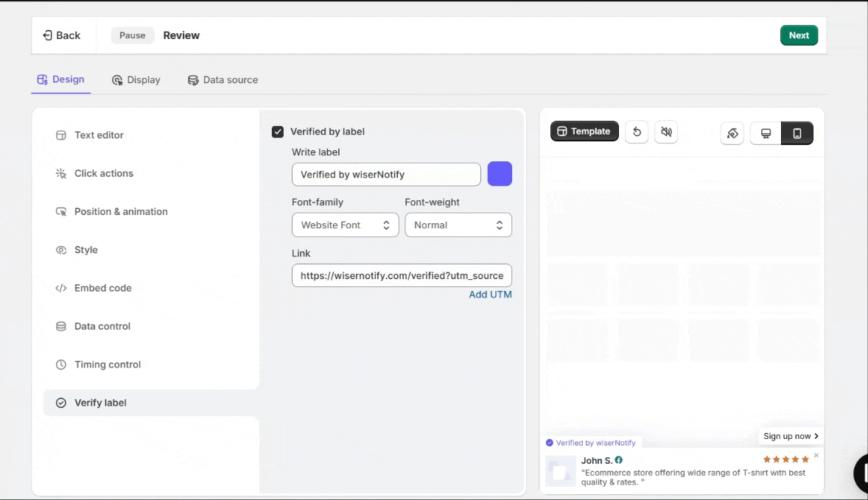Screen dimensions: 868x500
Task: Click the Verify label checkmark icon
Action: [x=61, y=403]
